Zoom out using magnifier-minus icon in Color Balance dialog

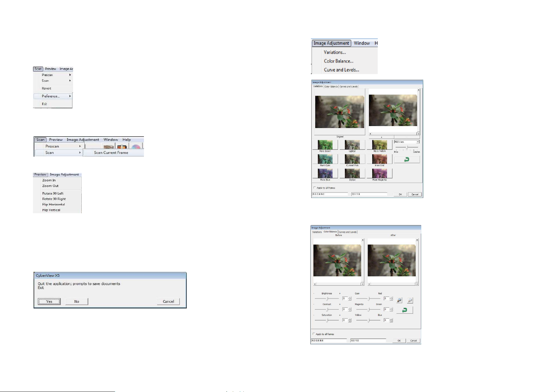coord(410,300)
